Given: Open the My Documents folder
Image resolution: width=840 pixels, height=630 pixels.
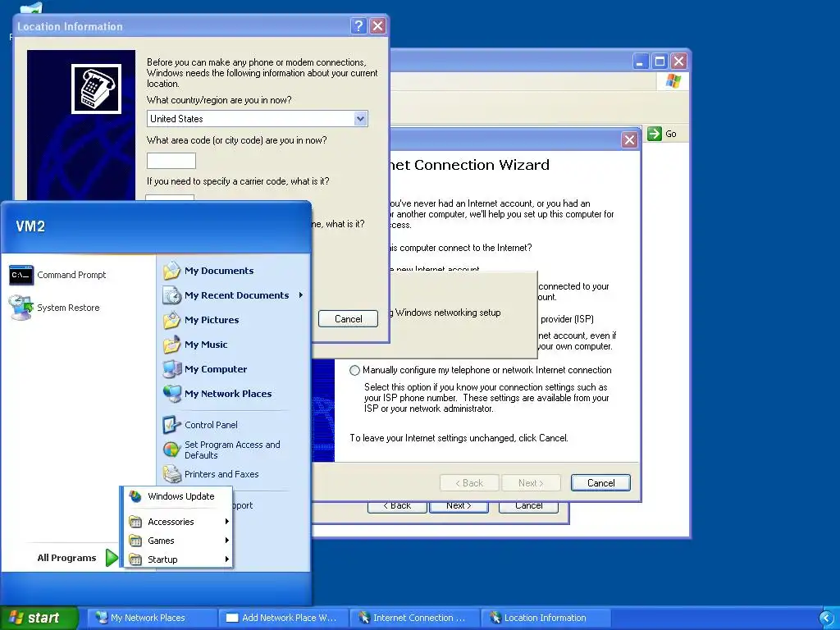Looking at the screenshot, I should coord(209,271).
